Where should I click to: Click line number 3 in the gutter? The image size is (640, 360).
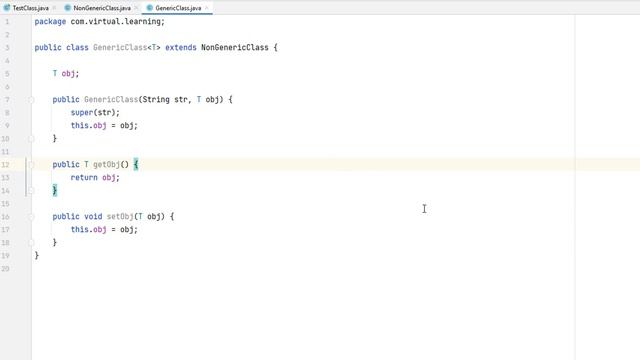click(x=7, y=48)
